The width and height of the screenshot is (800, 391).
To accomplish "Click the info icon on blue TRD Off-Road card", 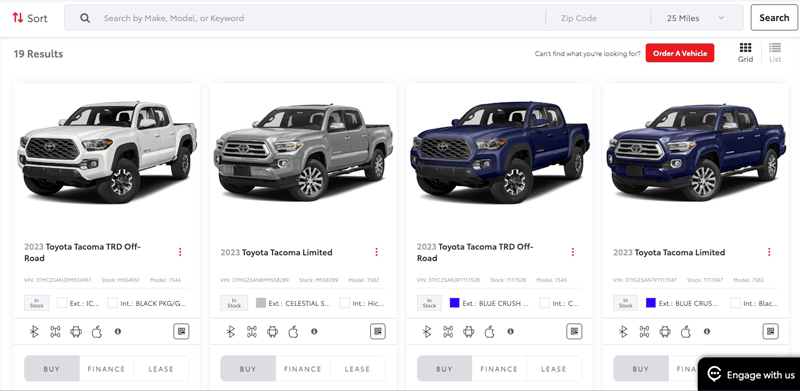I will coord(510,332).
